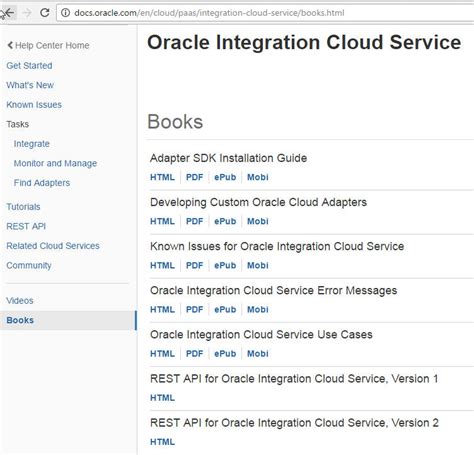Image resolution: width=474 pixels, height=455 pixels.
Task: Click the Books section heading
Action: [x=175, y=122]
